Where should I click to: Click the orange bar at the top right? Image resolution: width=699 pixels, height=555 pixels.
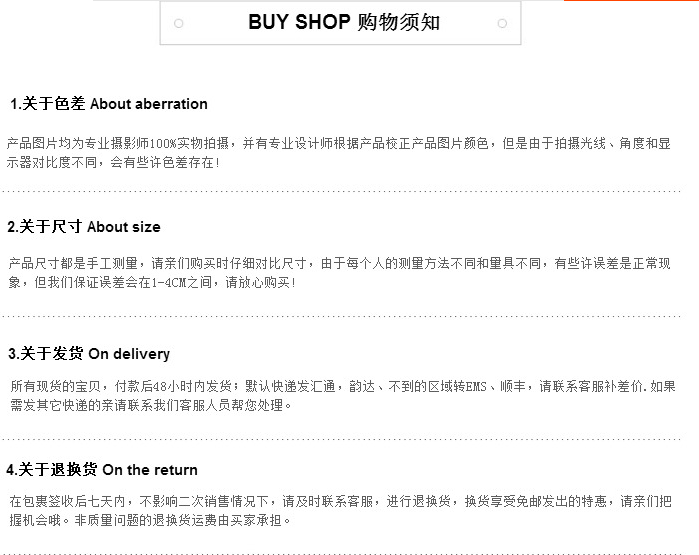click(x=630, y=1)
